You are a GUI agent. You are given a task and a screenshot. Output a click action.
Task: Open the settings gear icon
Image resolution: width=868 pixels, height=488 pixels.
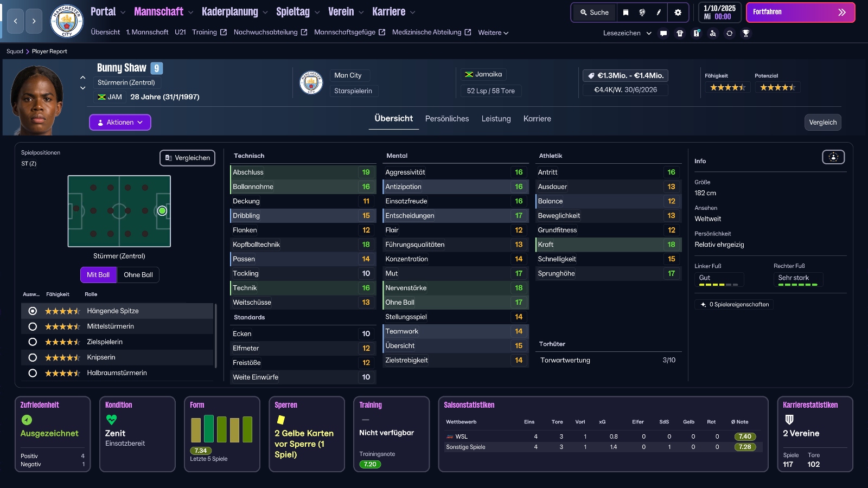(x=678, y=12)
